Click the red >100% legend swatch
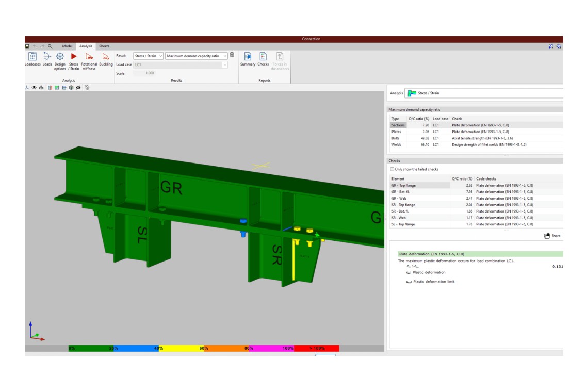The width and height of the screenshot is (588, 392). tap(317, 349)
